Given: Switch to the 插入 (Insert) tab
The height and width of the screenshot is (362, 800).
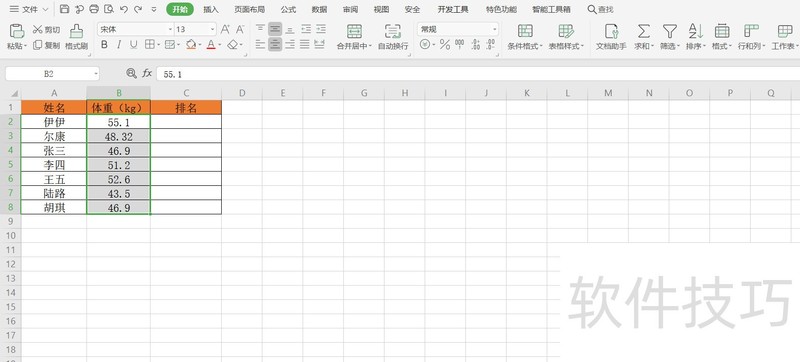Looking at the screenshot, I should [x=211, y=9].
